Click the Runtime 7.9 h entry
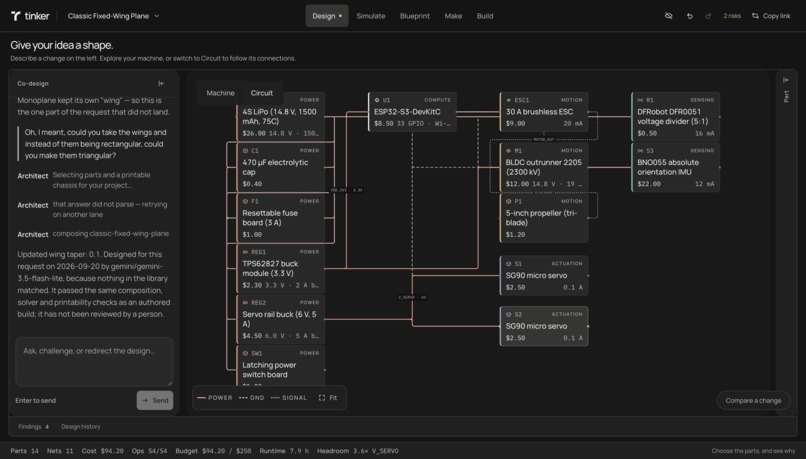 pyautogui.click(x=284, y=451)
